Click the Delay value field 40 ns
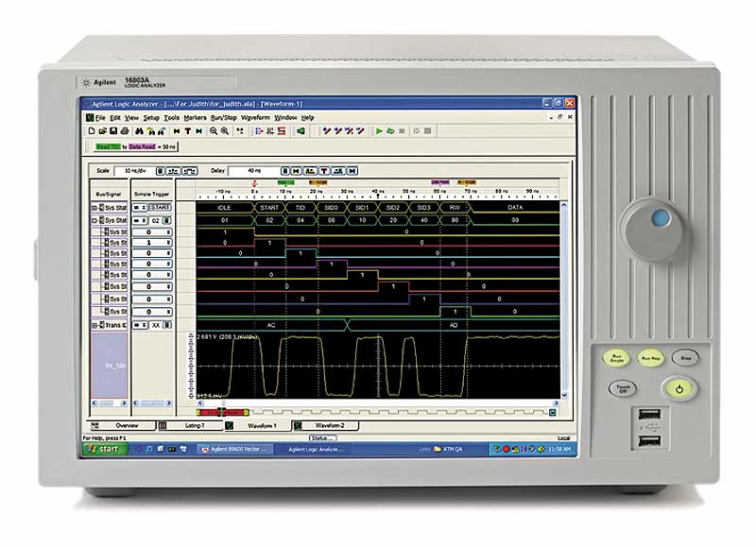756x547 pixels. coord(253,171)
